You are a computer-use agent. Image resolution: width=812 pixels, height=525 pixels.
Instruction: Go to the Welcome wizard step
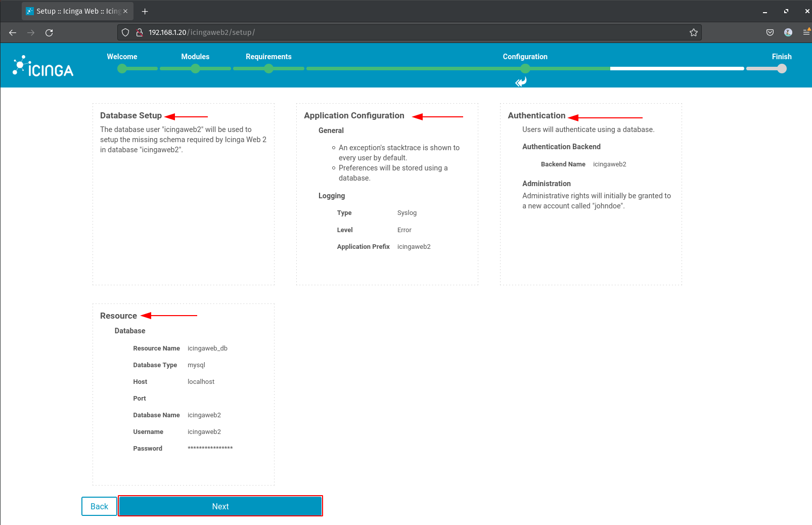(x=122, y=57)
